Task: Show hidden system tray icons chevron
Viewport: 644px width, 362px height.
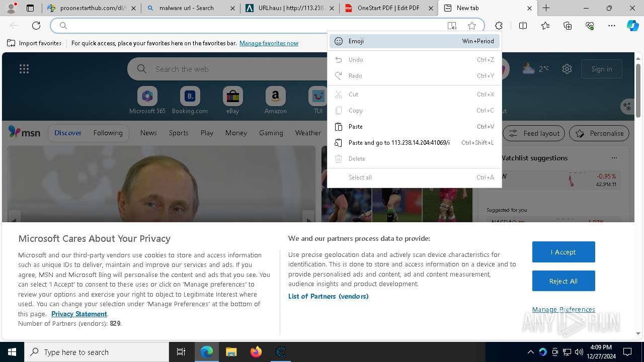Action: coord(530,352)
